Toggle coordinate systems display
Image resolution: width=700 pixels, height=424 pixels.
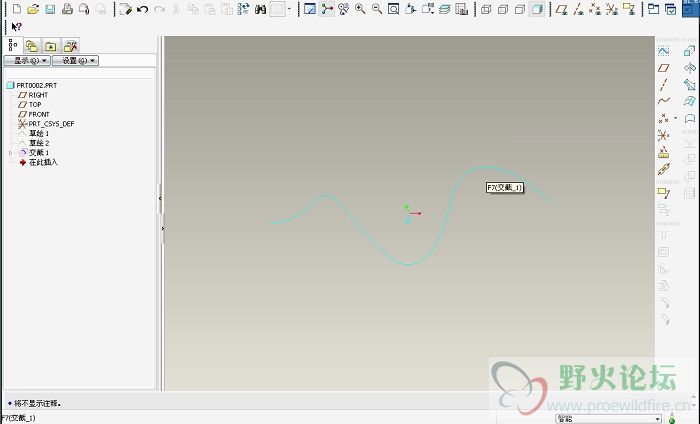click(612, 9)
